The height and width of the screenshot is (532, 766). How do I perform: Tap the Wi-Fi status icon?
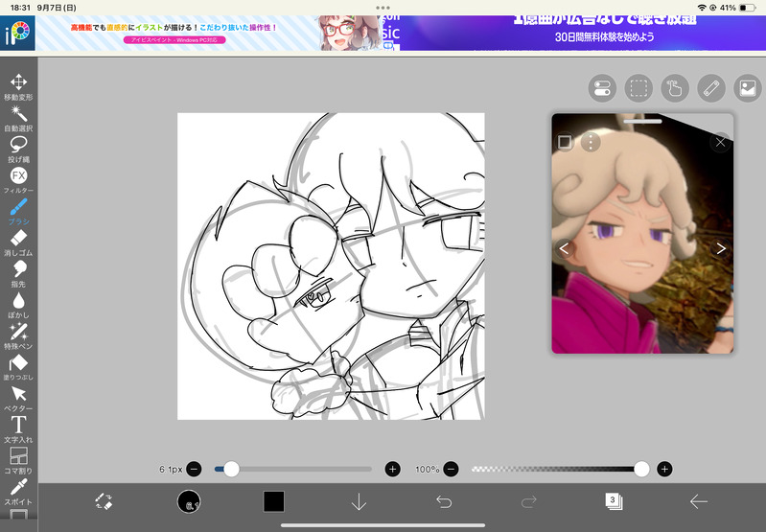(x=702, y=8)
